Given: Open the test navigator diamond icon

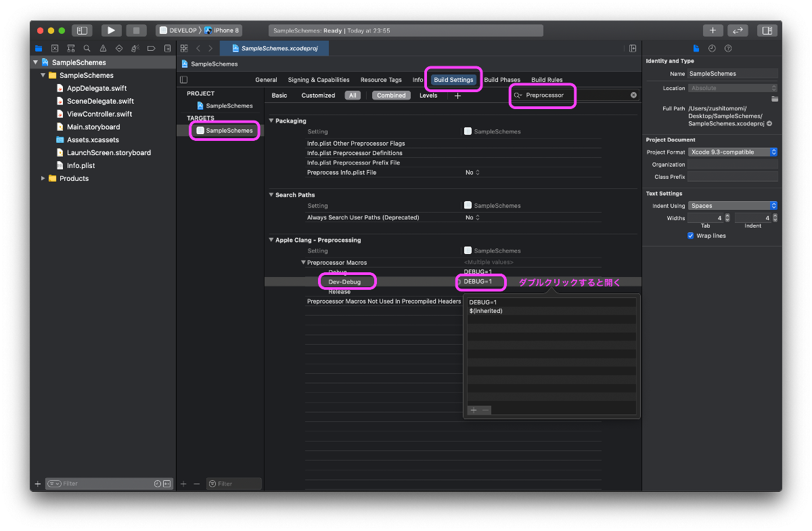Looking at the screenshot, I should 119,49.
